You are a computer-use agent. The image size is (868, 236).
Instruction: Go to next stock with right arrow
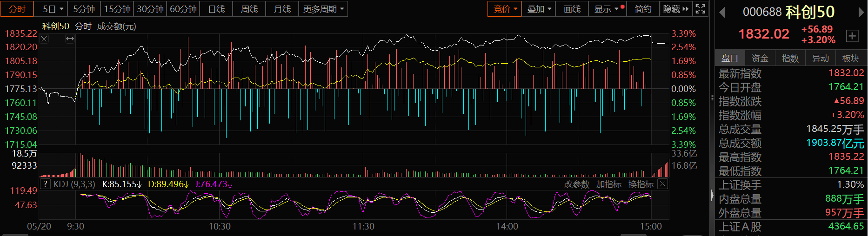[x=861, y=13]
